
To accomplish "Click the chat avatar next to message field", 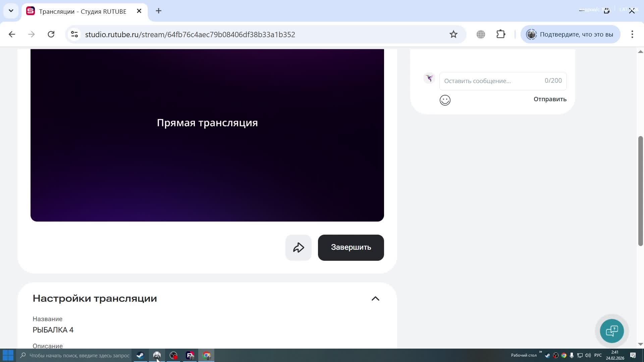I will coord(429,78).
